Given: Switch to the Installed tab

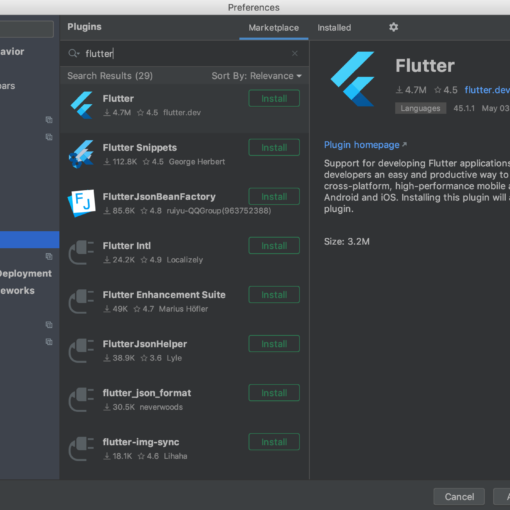Looking at the screenshot, I should click(x=334, y=28).
